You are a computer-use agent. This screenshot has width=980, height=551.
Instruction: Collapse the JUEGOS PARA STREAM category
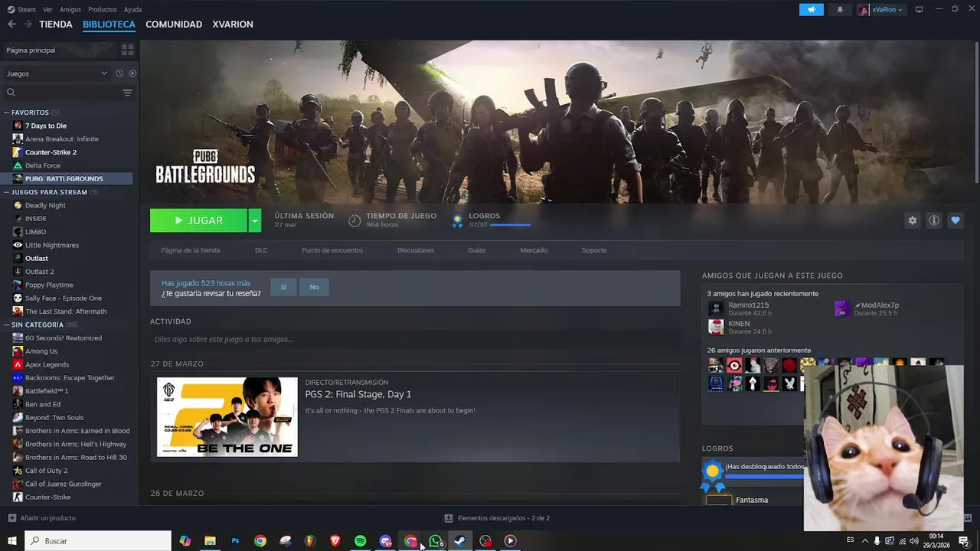[x=7, y=192]
